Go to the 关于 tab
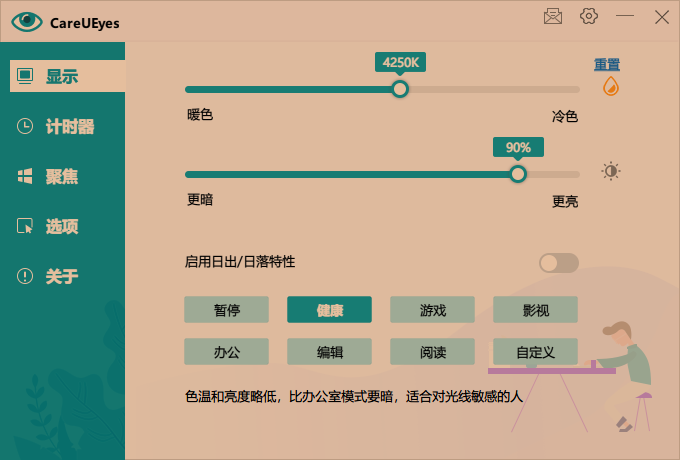This screenshot has height=460, width=680. (x=62, y=276)
